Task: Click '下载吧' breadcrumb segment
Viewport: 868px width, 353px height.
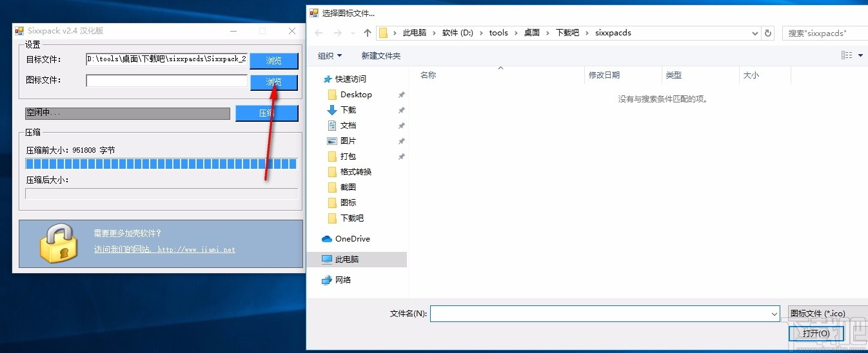Action: pyautogui.click(x=567, y=33)
